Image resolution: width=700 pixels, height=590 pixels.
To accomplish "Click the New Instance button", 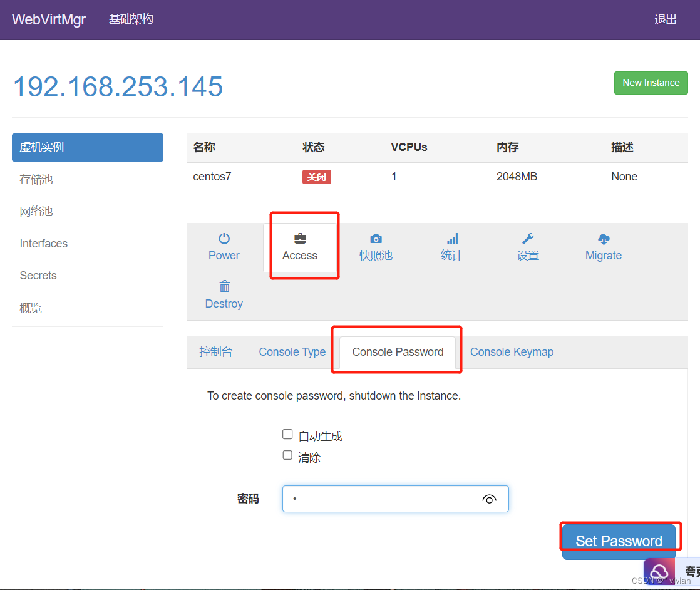I will [x=651, y=83].
